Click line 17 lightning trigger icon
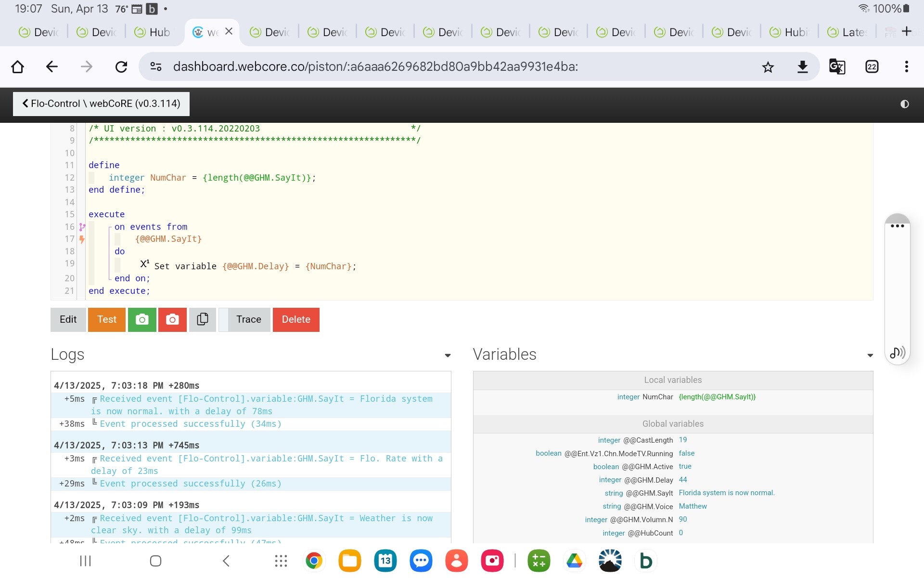The height and width of the screenshot is (578, 924). [x=82, y=239]
